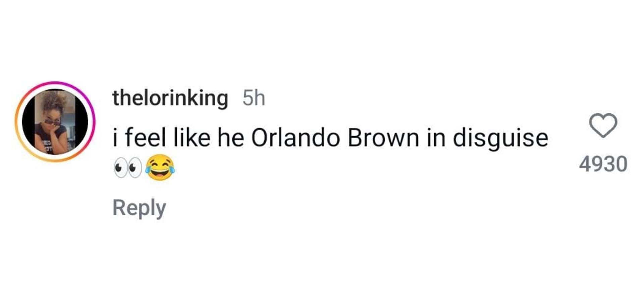Click the word "he" in the comment
Image resolution: width=644 pixels, height=302 pixels.
(231, 138)
